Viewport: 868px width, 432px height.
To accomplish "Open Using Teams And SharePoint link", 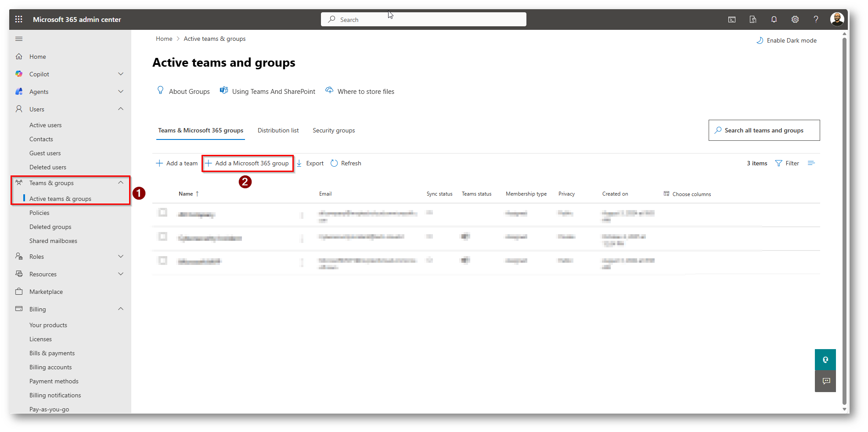I will click(267, 91).
